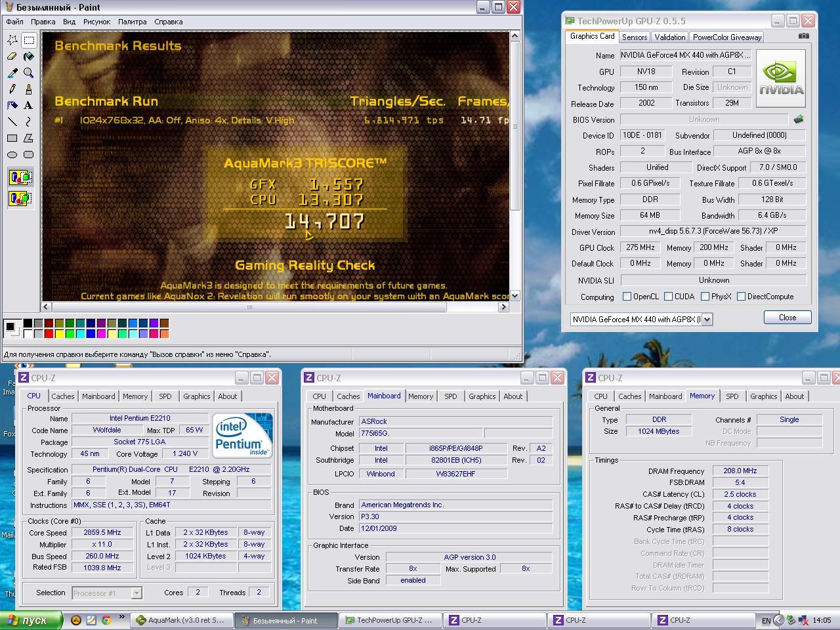Image resolution: width=840 pixels, height=630 pixels.
Task: Click the BIOS save icon in GPU-Z
Action: click(799, 119)
